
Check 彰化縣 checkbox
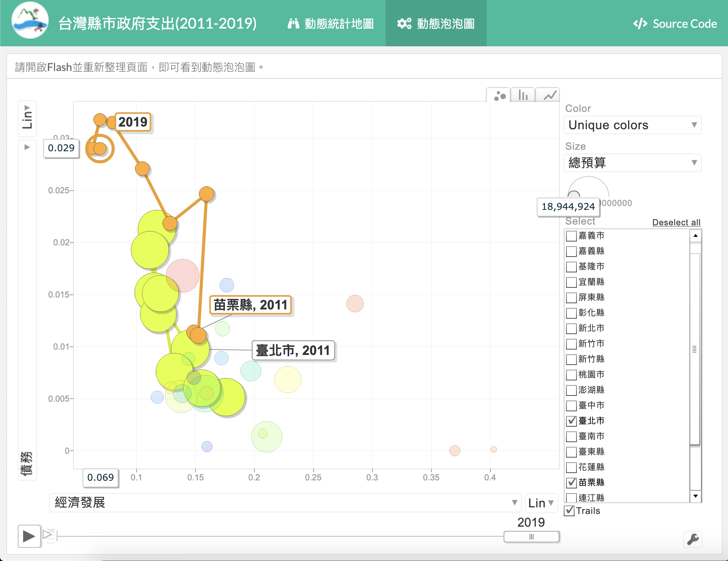[571, 313]
